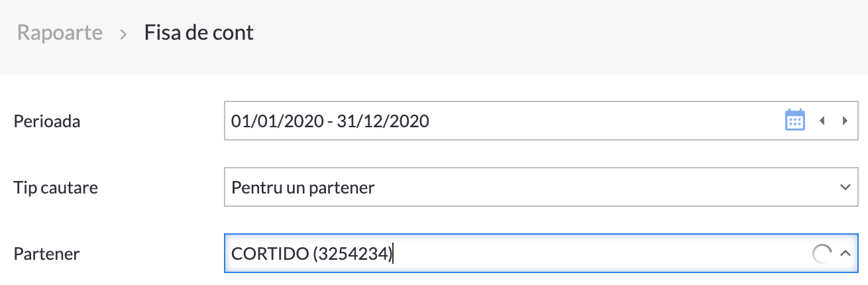Screen dimensions: 868x285
Task: Click the breadcrumb separator chevron after Rapoarte
Action: tap(123, 33)
